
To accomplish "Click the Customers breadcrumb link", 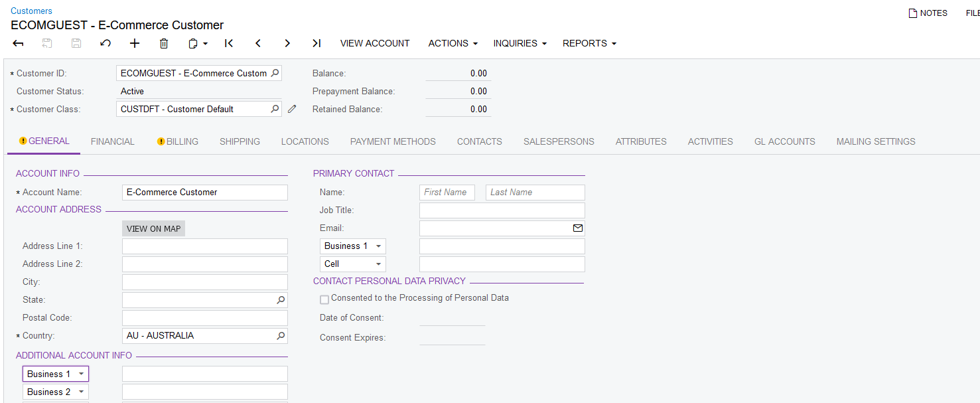I will 31,11.
